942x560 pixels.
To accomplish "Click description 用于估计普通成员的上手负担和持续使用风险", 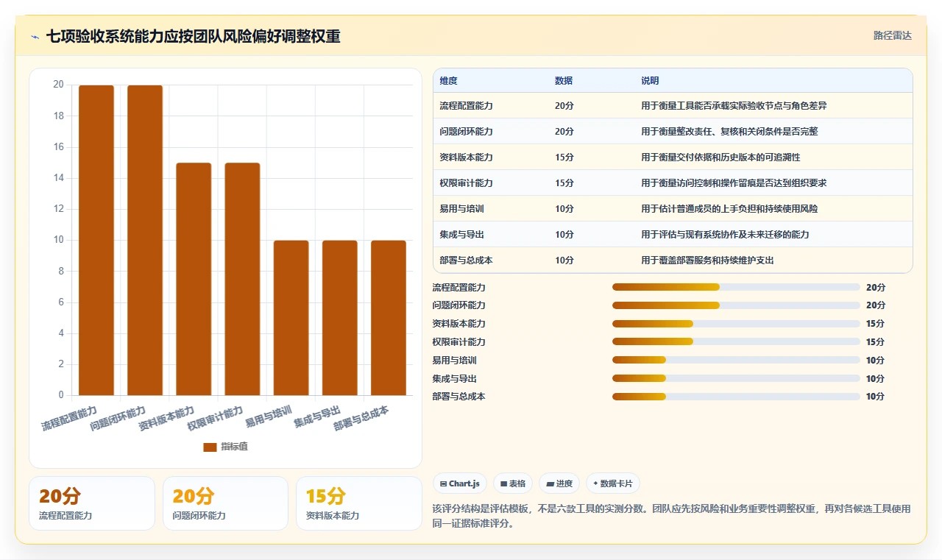I will (729, 209).
